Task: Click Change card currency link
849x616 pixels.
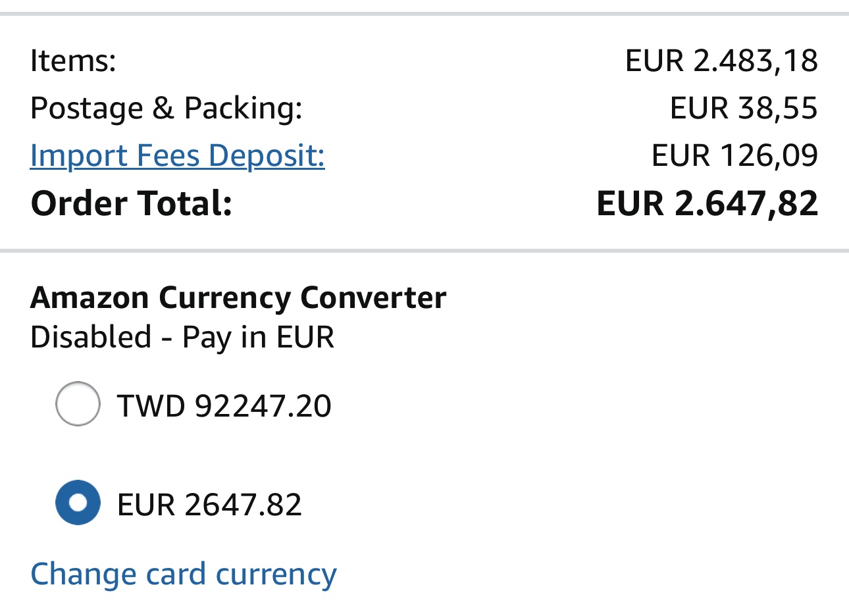Action: [x=183, y=574]
